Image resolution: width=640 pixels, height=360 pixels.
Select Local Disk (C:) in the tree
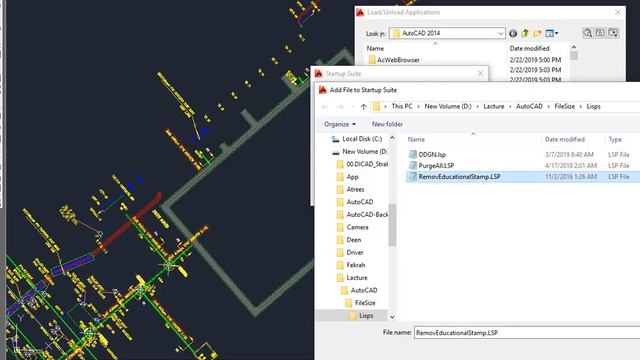tap(357, 139)
